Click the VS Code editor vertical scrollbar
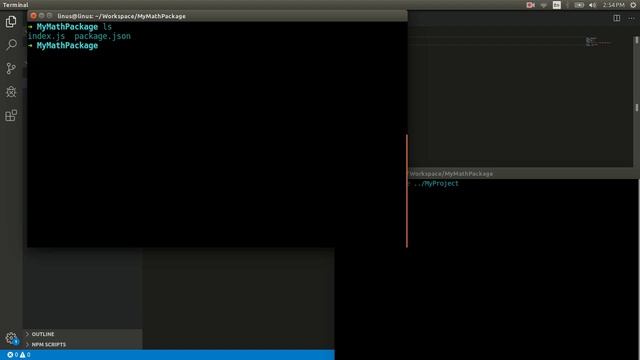This screenshot has width=640, height=360. [x=636, y=101]
